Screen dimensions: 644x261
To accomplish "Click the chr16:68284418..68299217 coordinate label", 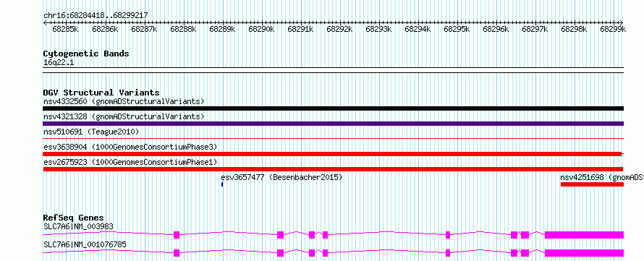I will [96, 15].
